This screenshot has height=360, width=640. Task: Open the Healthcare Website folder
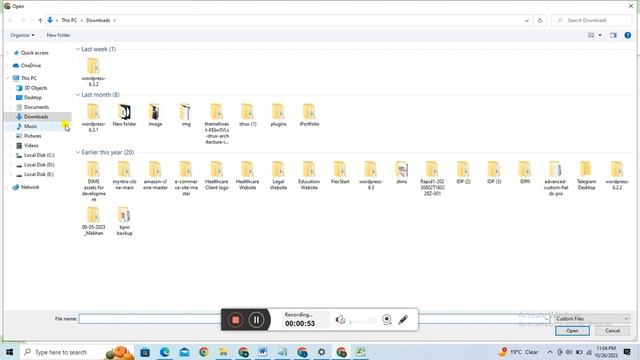pos(248,175)
